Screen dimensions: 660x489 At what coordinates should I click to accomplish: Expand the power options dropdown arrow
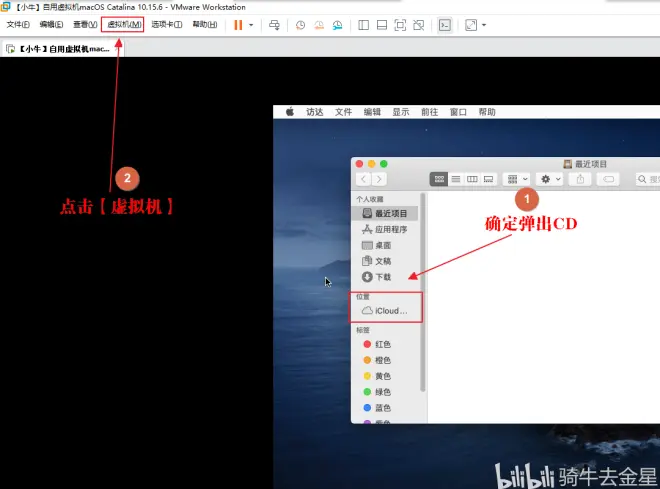click(x=251, y=25)
